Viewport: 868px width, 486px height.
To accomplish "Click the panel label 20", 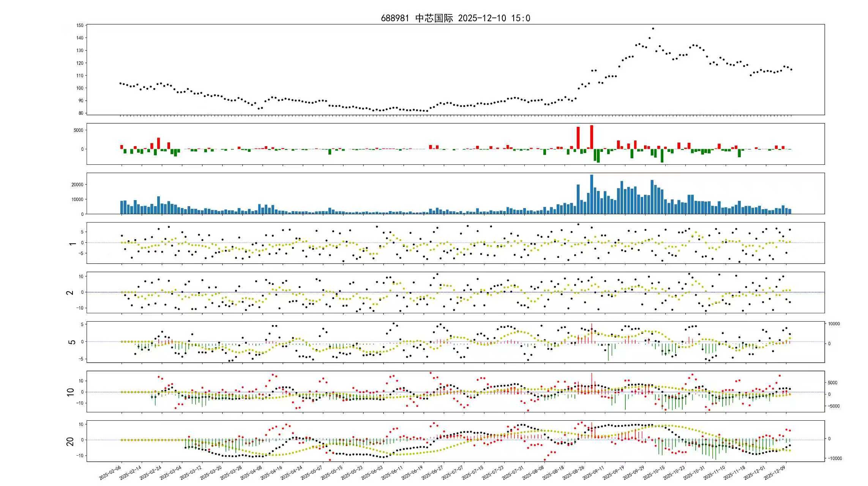I will point(70,441).
